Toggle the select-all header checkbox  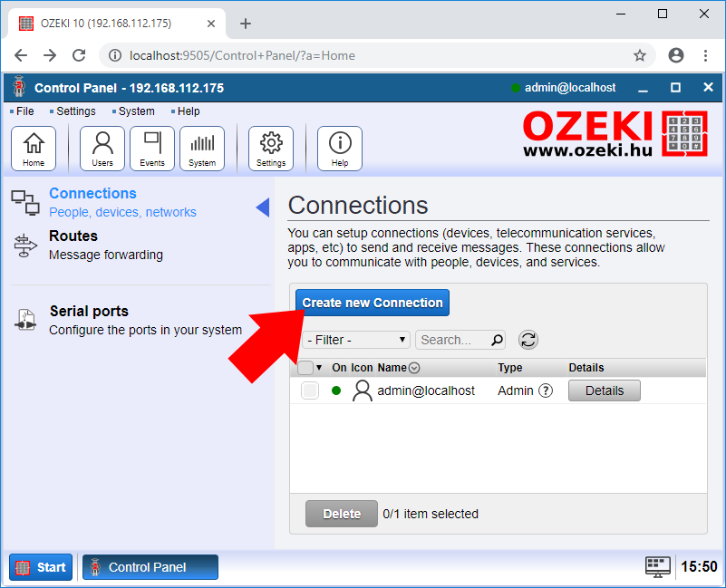point(305,368)
